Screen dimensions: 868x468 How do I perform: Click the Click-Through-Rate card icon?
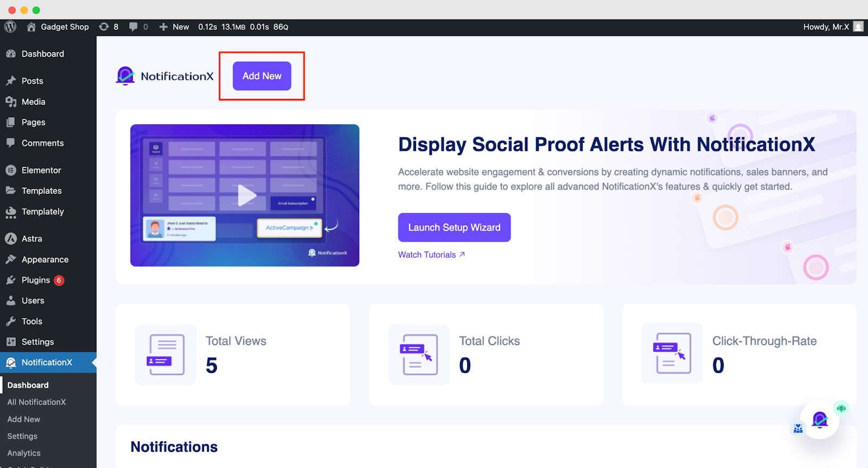672,353
